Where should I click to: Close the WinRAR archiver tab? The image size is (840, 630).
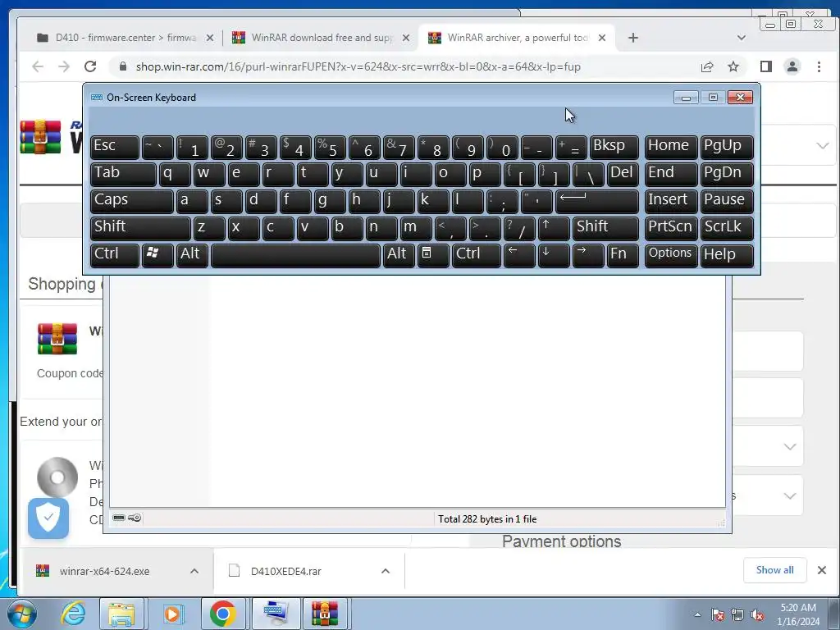point(602,38)
